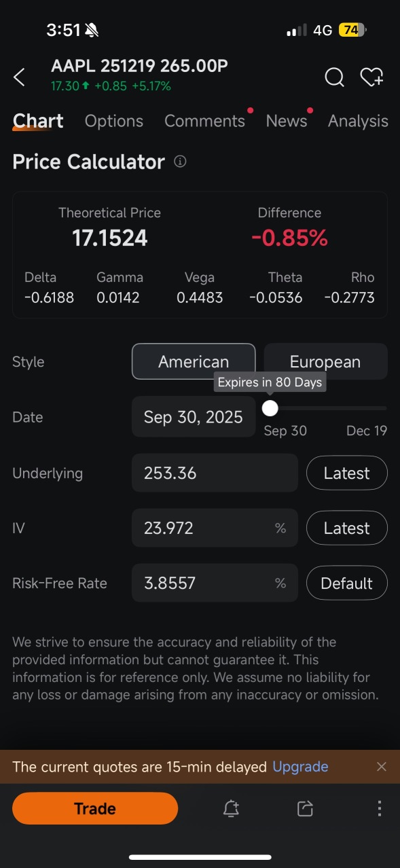The width and height of the screenshot is (400, 868).
Task: Dismiss the 15-min delayed quotes banner
Action: 382,766
